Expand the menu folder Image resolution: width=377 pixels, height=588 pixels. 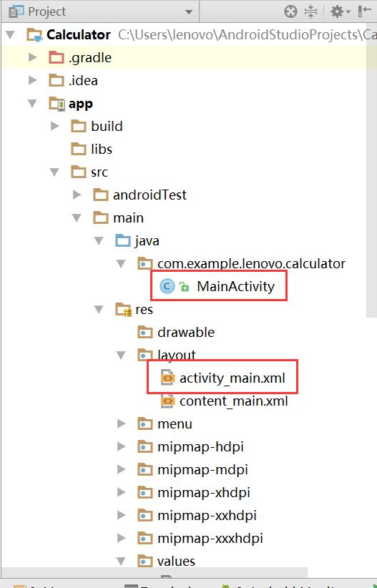pyautogui.click(x=121, y=423)
